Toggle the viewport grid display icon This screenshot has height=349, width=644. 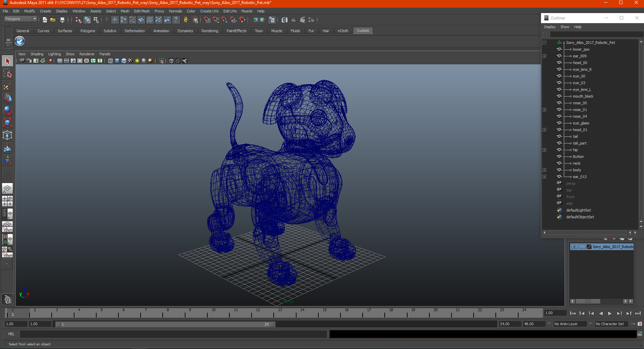(60, 61)
